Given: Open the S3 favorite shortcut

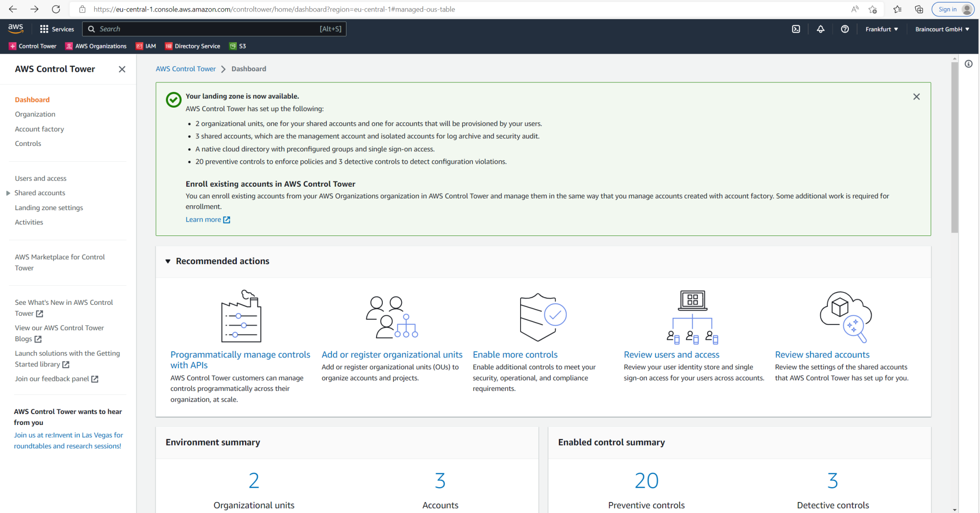Looking at the screenshot, I should [238, 46].
